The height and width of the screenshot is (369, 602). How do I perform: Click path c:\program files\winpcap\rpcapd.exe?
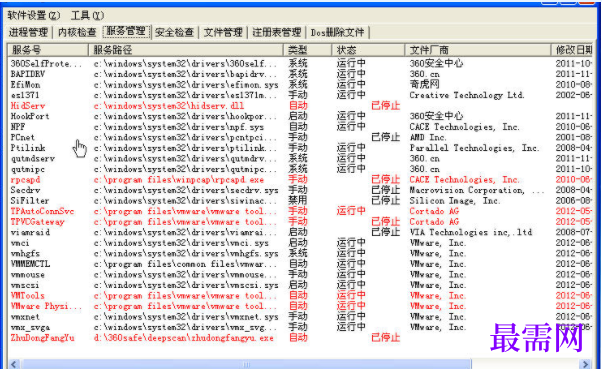(x=179, y=180)
